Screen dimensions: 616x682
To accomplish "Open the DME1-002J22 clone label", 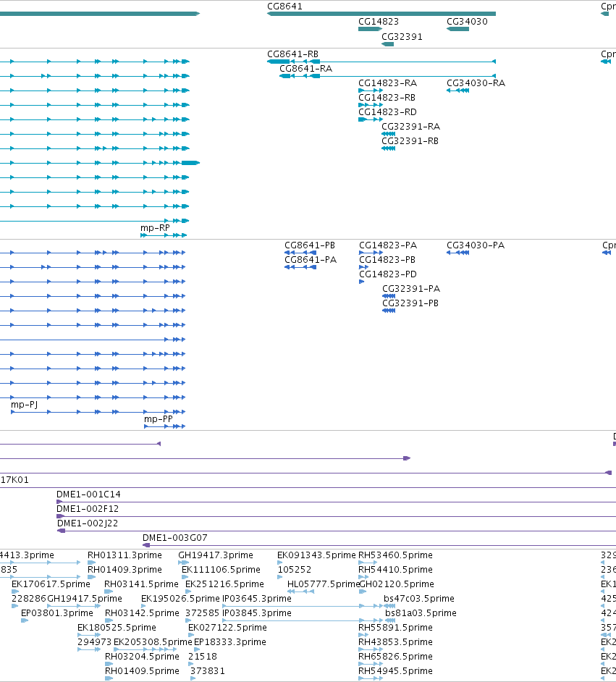I will coord(88,523).
